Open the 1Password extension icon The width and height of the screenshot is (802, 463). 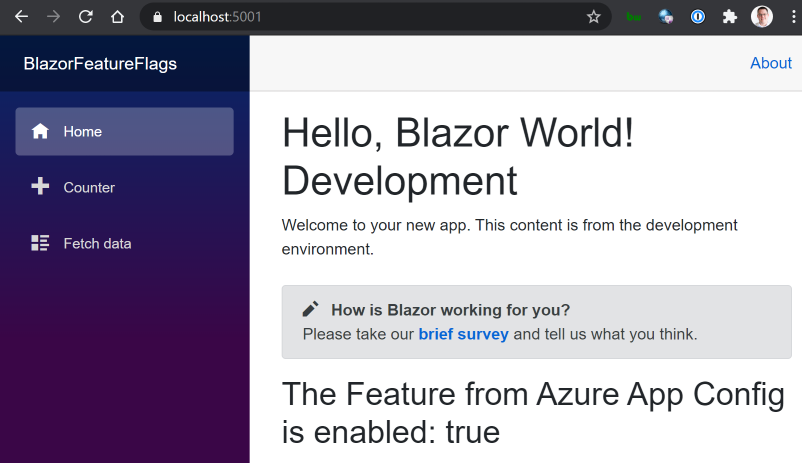click(698, 17)
